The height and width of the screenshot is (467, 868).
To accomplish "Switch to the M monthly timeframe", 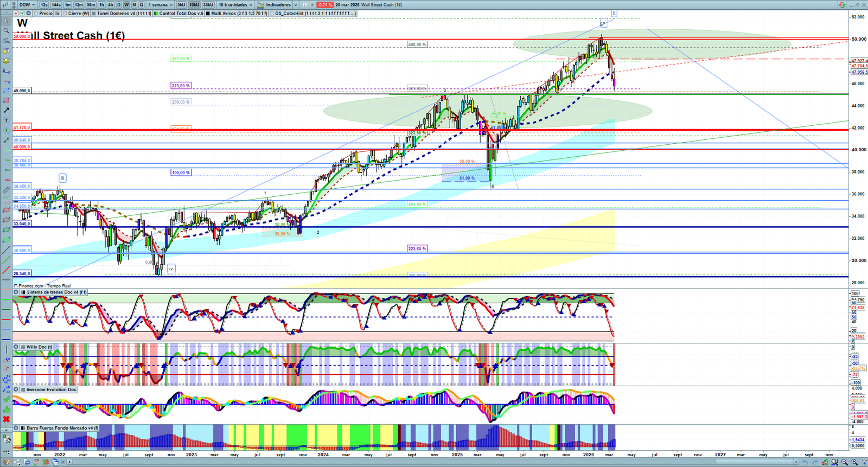I will pyautogui.click(x=134, y=4).
